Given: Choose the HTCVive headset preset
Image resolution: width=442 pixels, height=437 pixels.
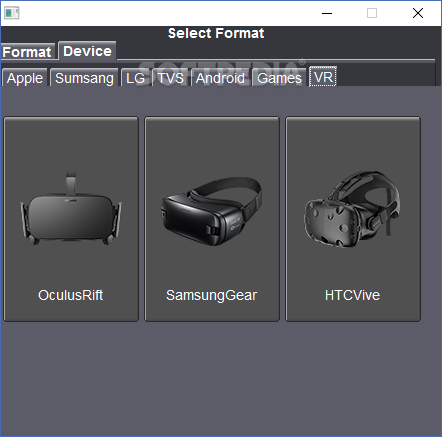Looking at the screenshot, I should 353,219.
